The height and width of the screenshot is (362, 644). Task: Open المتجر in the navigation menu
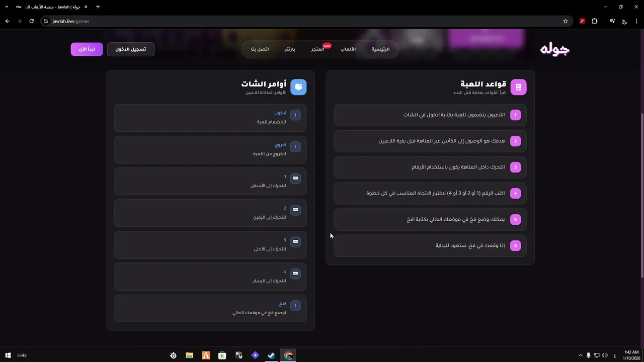click(x=317, y=49)
